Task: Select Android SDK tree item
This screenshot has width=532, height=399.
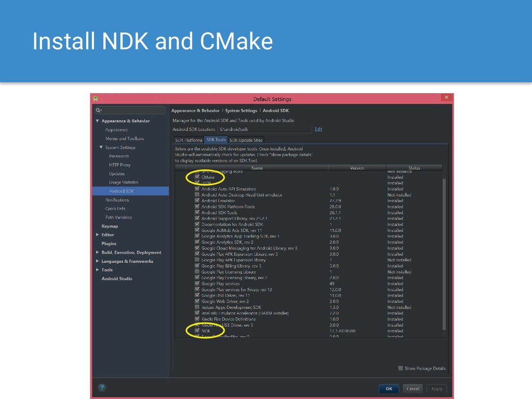Action: [x=130, y=191]
